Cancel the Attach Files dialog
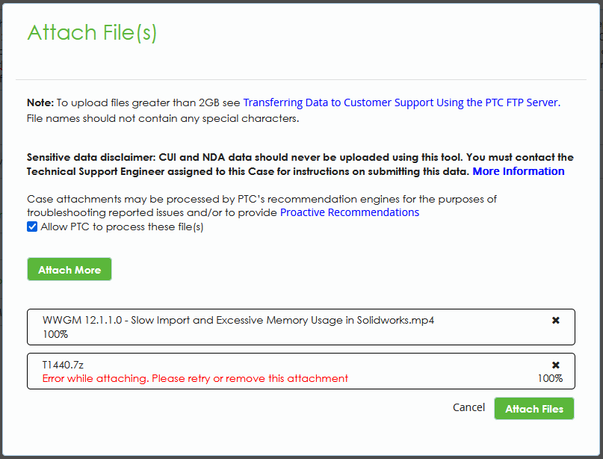This screenshot has width=603, height=459. click(x=468, y=407)
